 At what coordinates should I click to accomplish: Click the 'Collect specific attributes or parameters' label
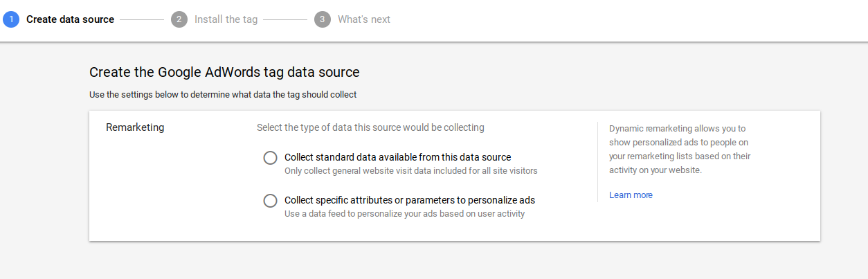pos(409,200)
